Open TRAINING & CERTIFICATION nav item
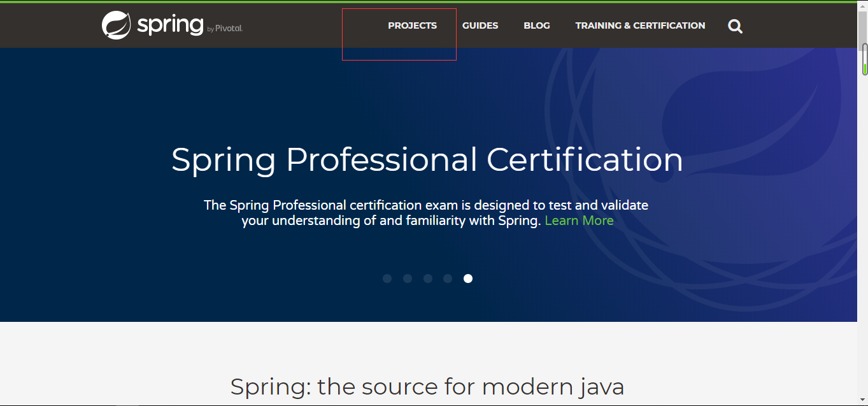Screen dimensions: 868x406 click(640, 25)
